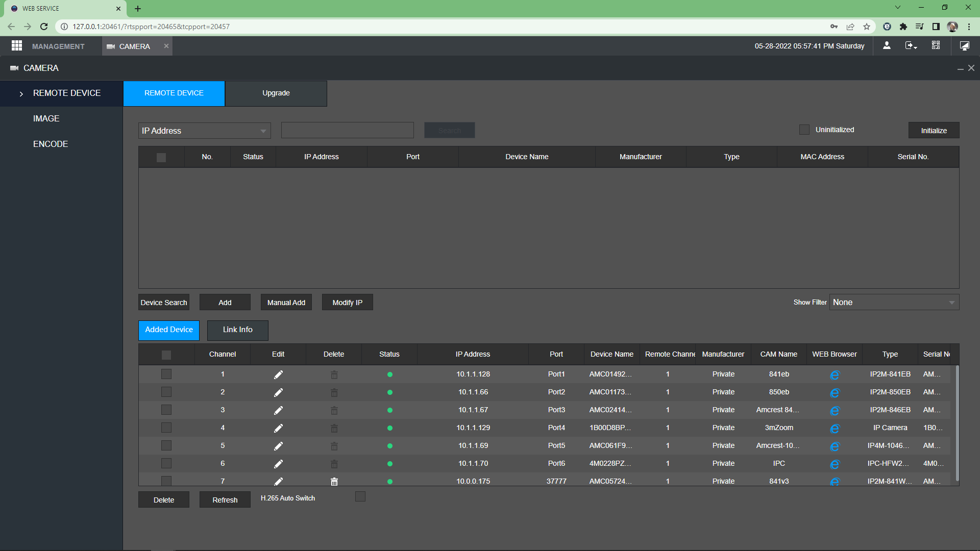
Task: Select the IP address 10.1.1.129 cell
Action: [473, 428]
